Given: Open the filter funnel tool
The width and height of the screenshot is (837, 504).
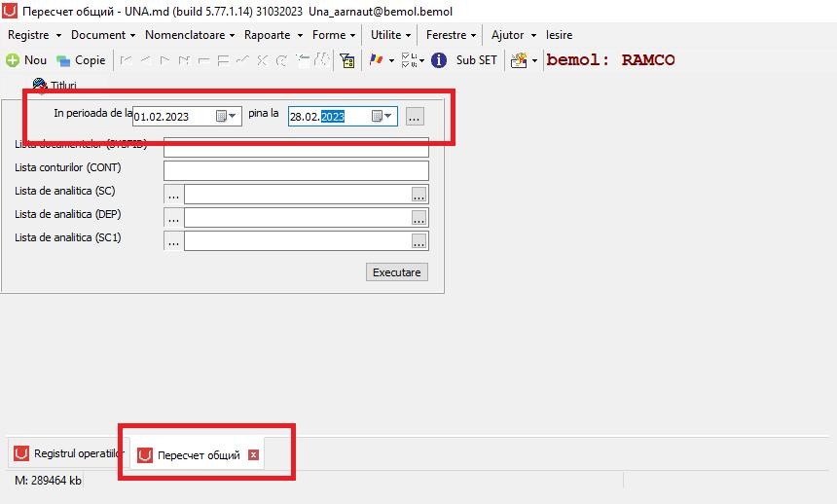Looking at the screenshot, I should (x=347, y=60).
